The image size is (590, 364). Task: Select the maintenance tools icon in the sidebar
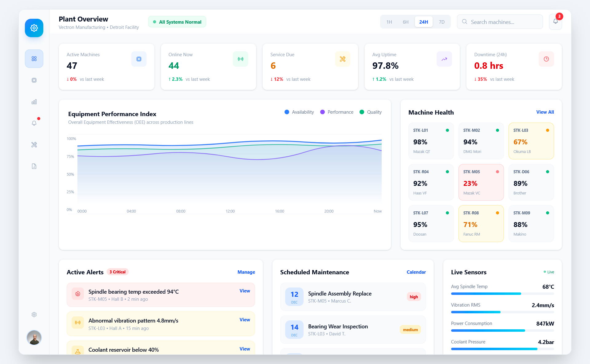[x=34, y=145]
